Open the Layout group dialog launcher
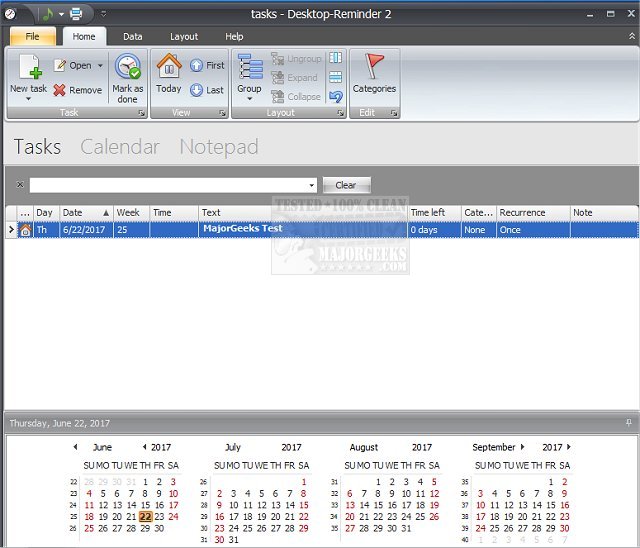The image size is (640, 548). click(x=340, y=113)
